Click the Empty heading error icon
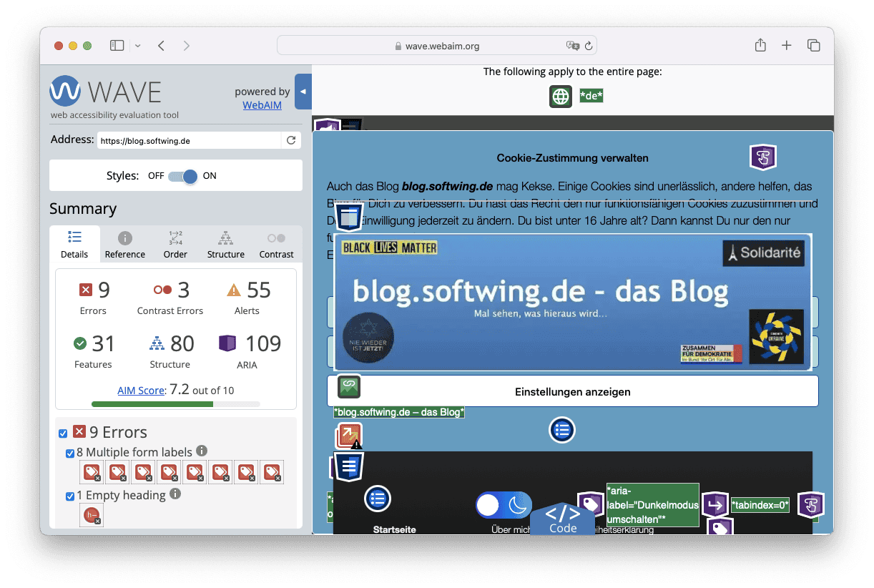 point(92,515)
